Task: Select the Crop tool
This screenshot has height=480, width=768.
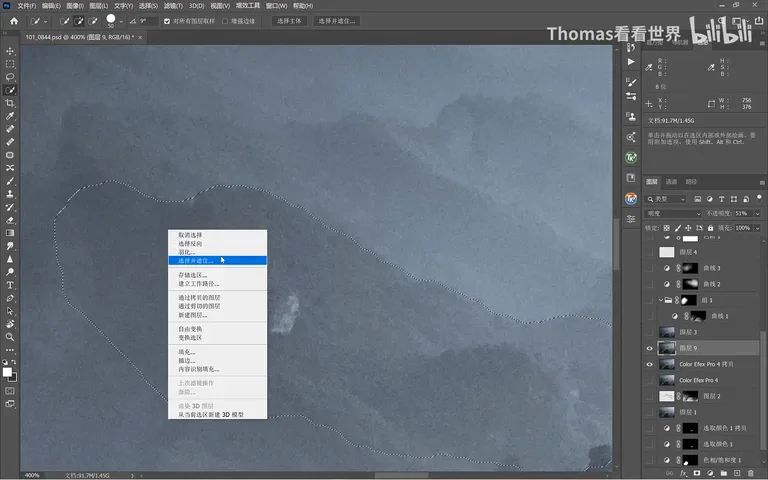Action: [x=10, y=103]
